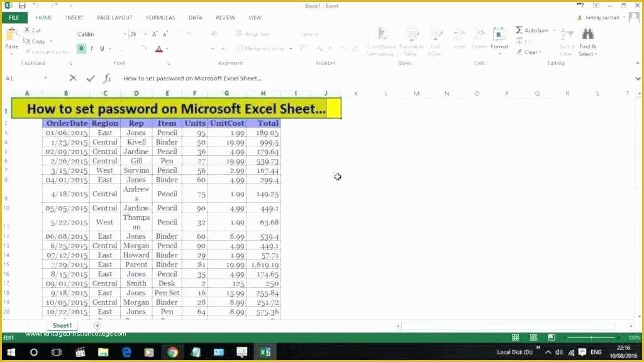Screen dimensions: 644x362
Task: Select the Sheet1 tab
Action: pyautogui.click(x=62, y=326)
